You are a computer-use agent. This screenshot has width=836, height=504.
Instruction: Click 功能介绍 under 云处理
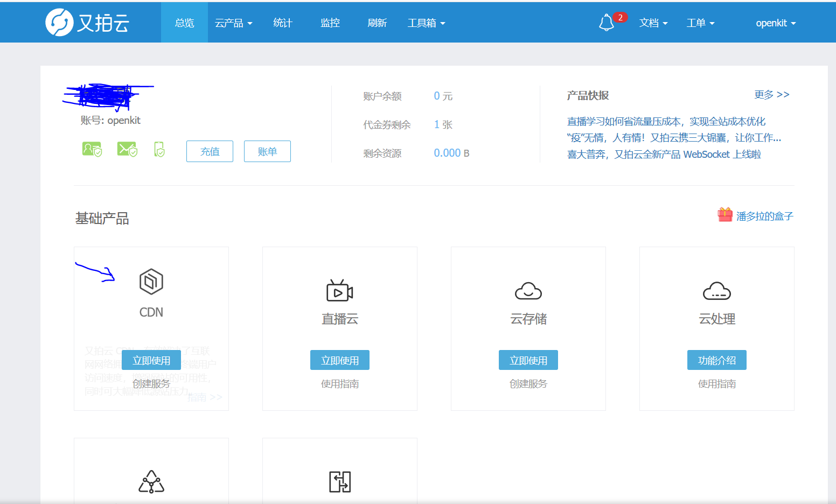click(x=717, y=360)
